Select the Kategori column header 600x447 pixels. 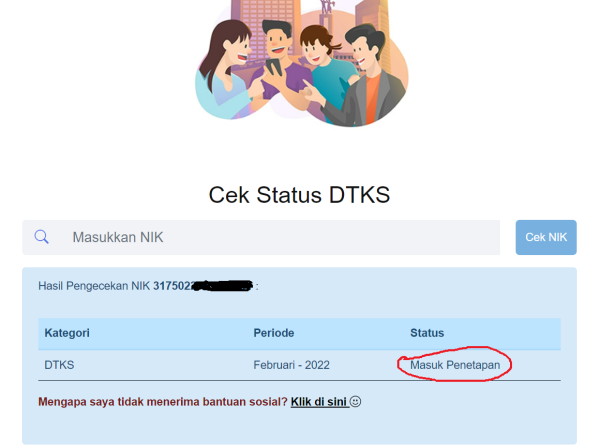67,333
